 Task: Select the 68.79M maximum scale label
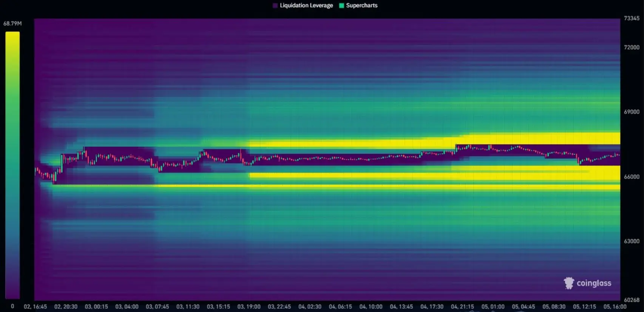pos(12,23)
